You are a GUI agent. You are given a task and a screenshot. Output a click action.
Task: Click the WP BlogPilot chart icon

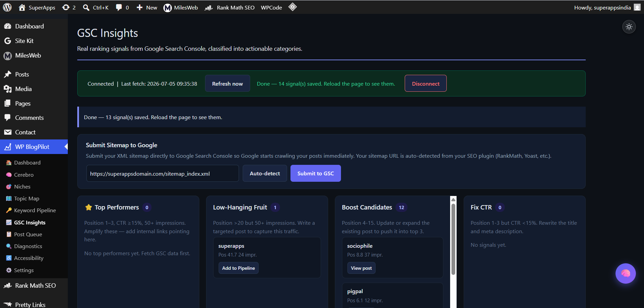point(8,147)
